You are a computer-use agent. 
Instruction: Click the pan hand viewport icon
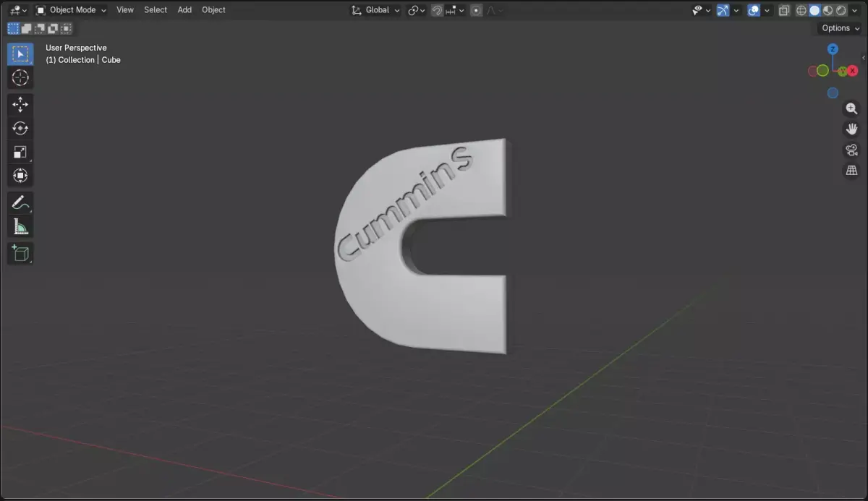point(851,129)
